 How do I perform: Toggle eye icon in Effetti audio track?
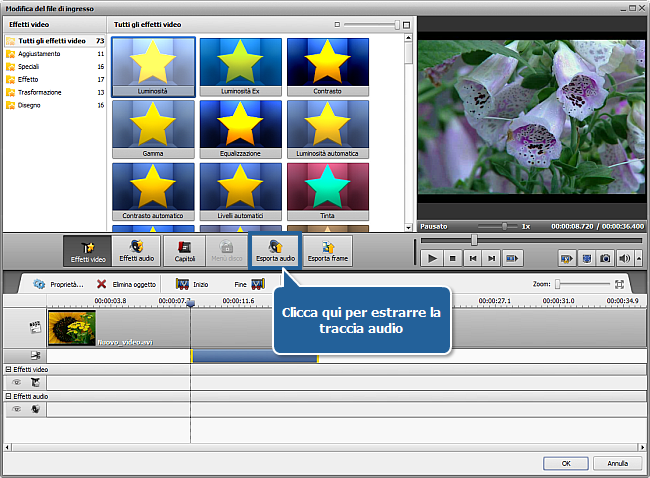(x=17, y=408)
